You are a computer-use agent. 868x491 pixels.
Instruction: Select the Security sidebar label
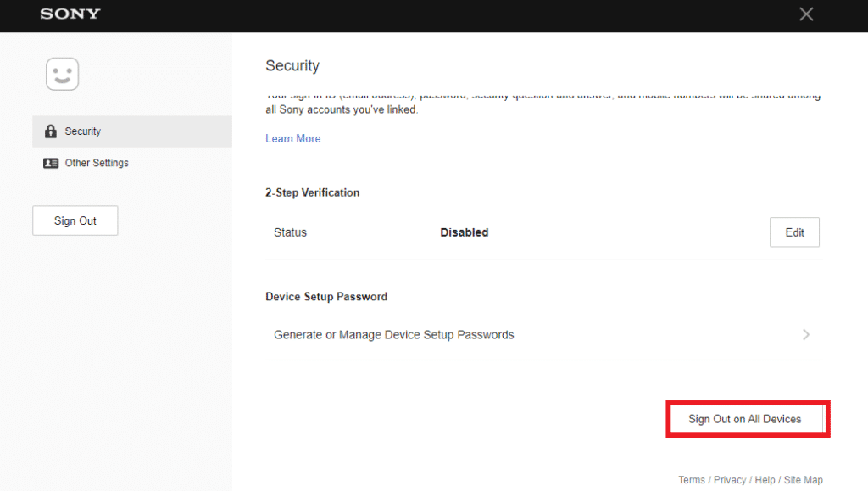pos(83,131)
